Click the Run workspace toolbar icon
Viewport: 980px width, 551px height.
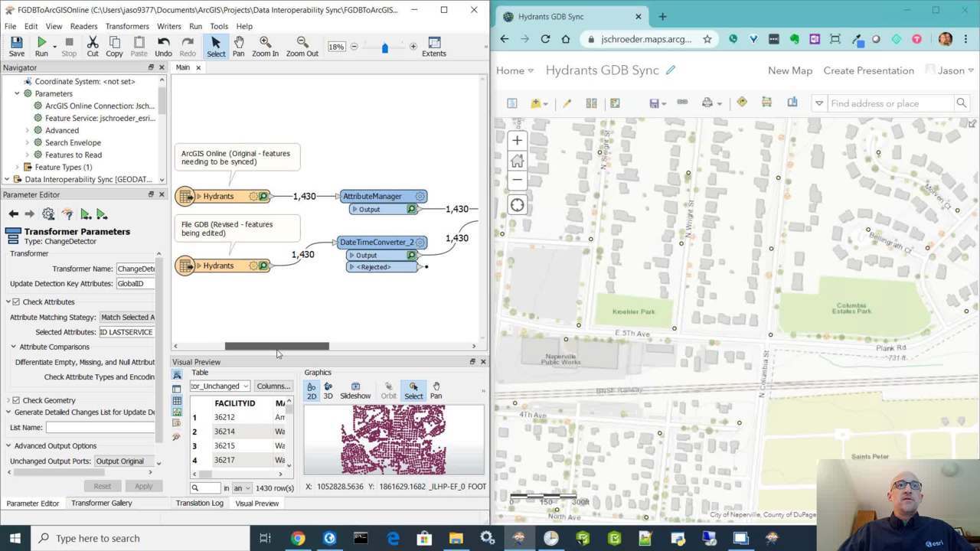[41, 46]
